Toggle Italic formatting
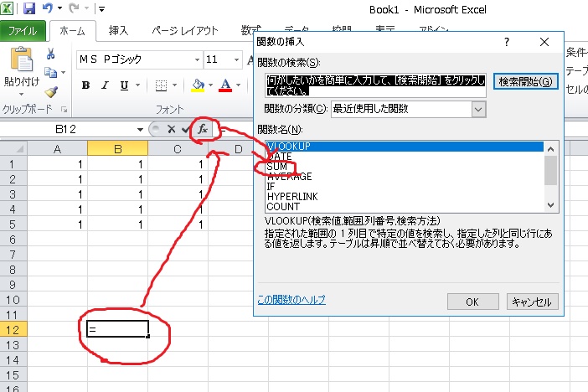Screen dimensions: 588x392 coord(106,85)
